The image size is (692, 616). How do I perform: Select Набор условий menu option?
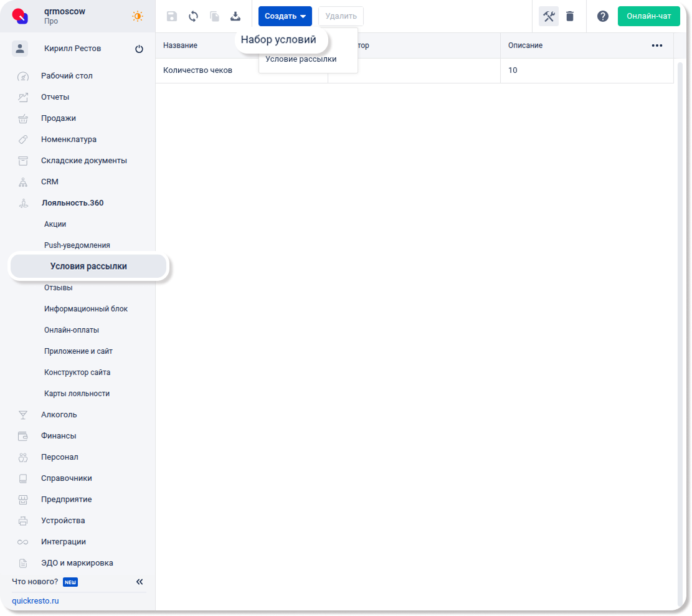click(278, 40)
